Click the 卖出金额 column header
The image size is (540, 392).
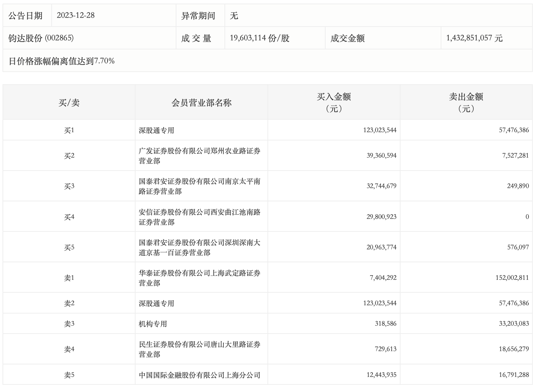pyautogui.click(x=466, y=102)
